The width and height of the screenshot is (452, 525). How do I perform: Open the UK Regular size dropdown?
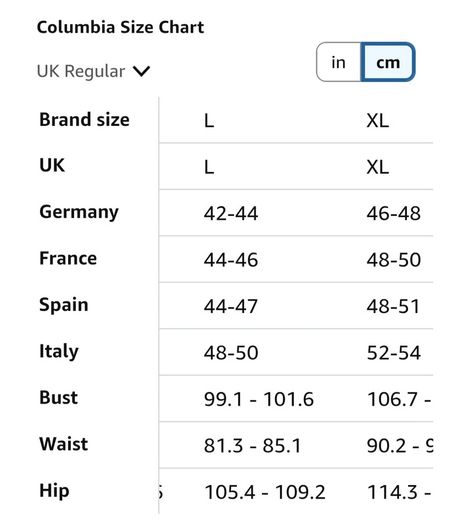[x=93, y=71]
